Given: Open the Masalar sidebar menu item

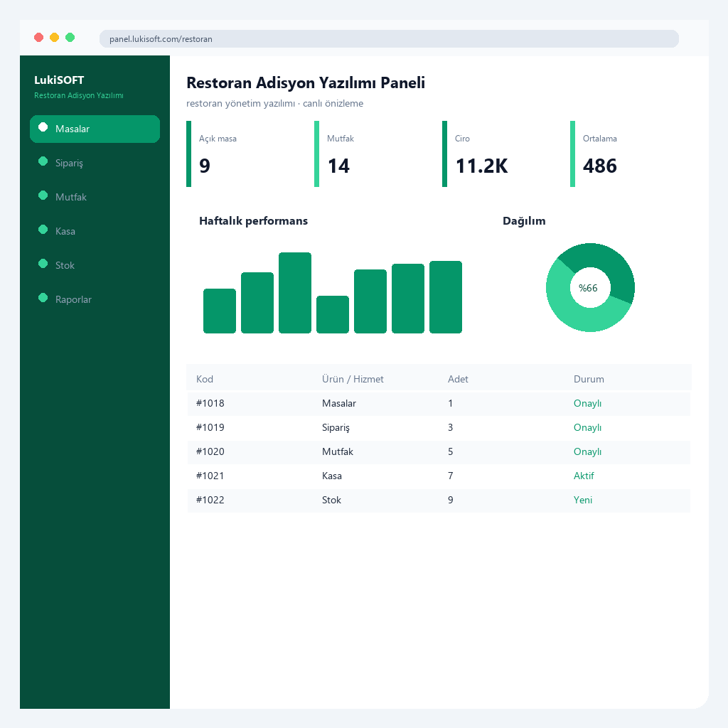Looking at the screenshot, I should [x=95, y=129].
